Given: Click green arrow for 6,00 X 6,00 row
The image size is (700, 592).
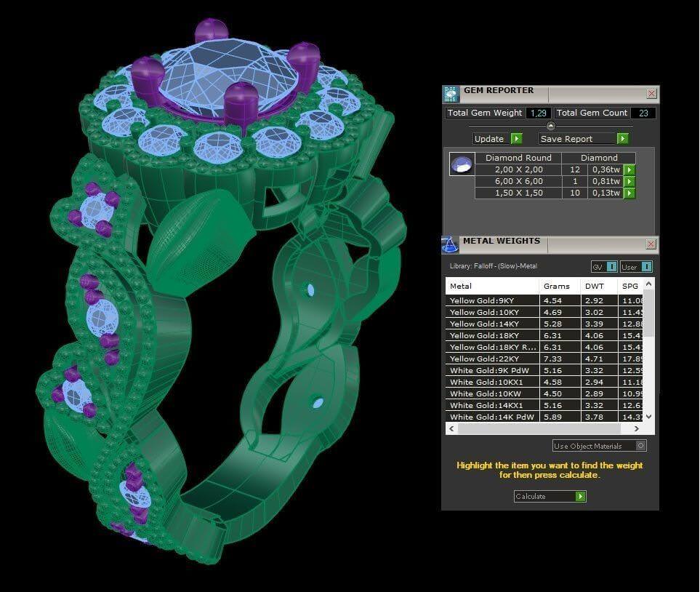Looking at the screenshot, I should click(629, 182).
